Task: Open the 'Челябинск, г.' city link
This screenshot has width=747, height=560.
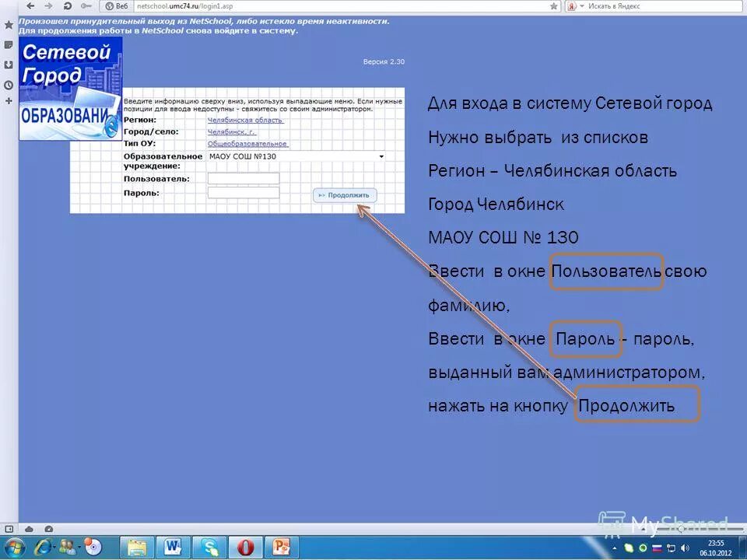Action: click(x=232, y=132)
